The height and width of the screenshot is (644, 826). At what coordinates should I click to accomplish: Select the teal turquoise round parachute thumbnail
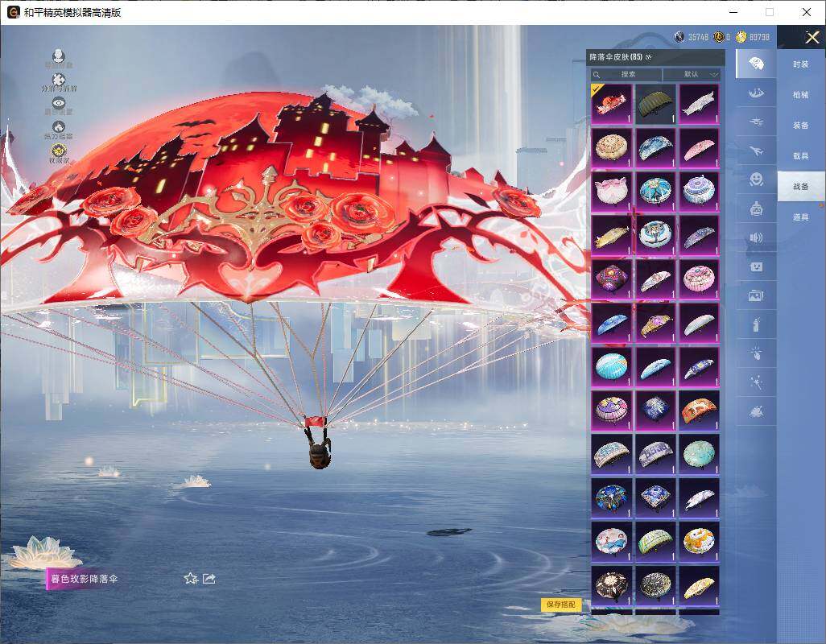coord(699,454)
